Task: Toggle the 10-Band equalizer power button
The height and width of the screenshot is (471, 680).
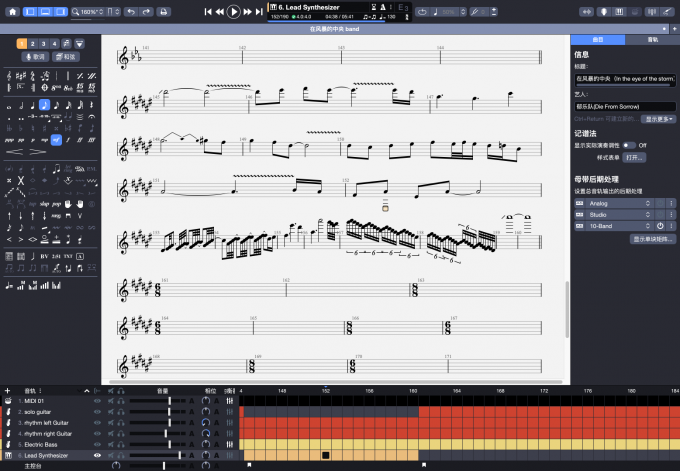Action: (x=659, y=226)
